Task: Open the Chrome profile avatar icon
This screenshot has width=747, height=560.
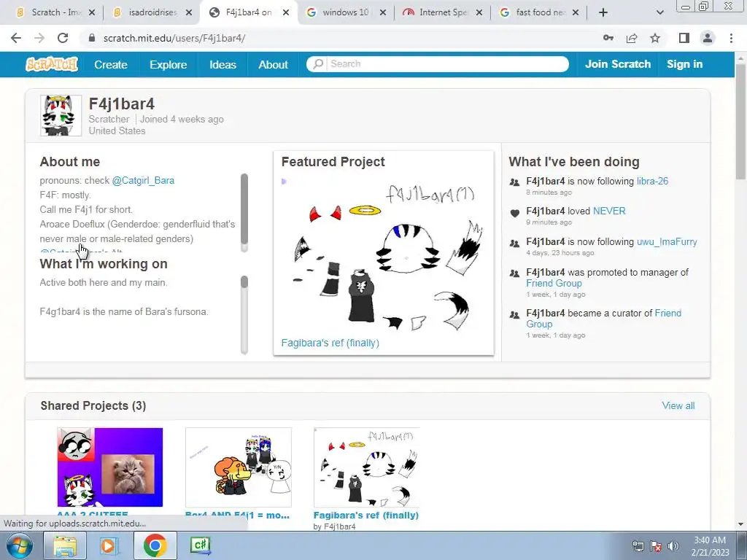Action: pos(708,38)
